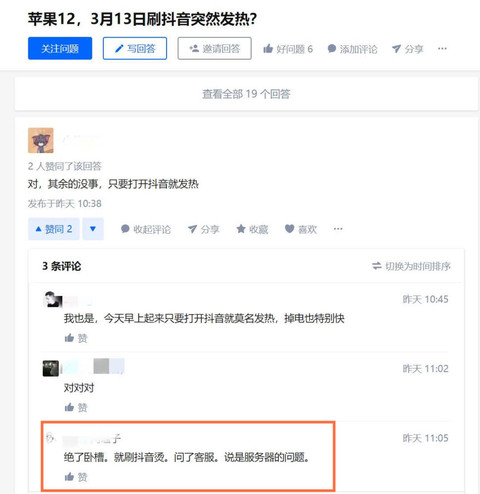Open 查看全部 19 个回答 link
The image size is (480, 494).
point(246,94)
